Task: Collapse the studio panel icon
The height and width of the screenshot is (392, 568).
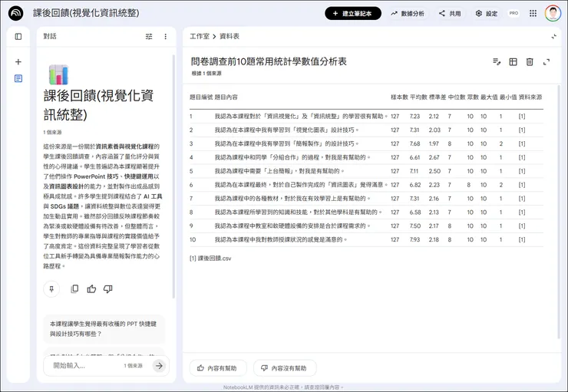Action: pos(554,37)
